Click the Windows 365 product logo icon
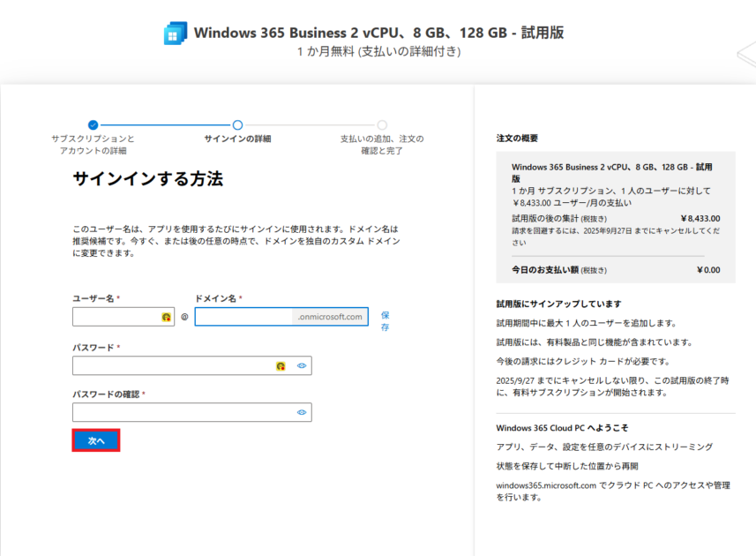The width and height of the screenshot is (756, 556). pos(176,33)
